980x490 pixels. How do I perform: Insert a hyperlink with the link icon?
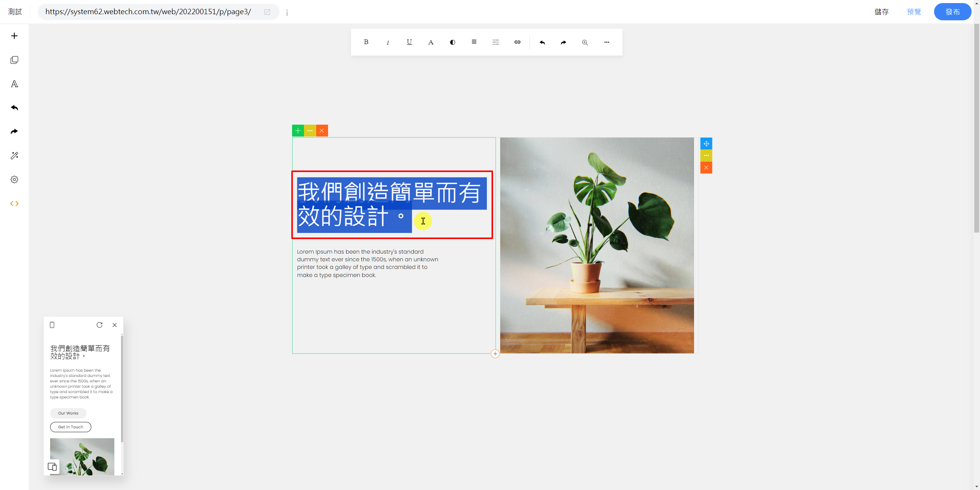(x=517, y=42)
